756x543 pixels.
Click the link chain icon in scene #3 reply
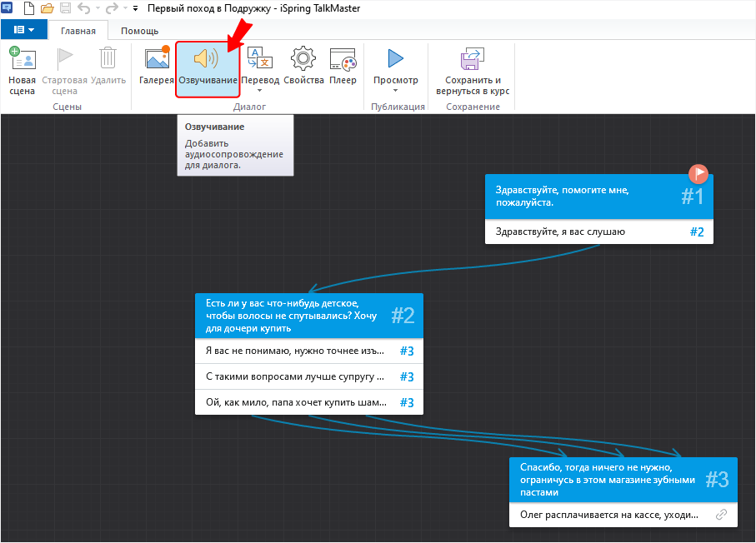(721, 515)
